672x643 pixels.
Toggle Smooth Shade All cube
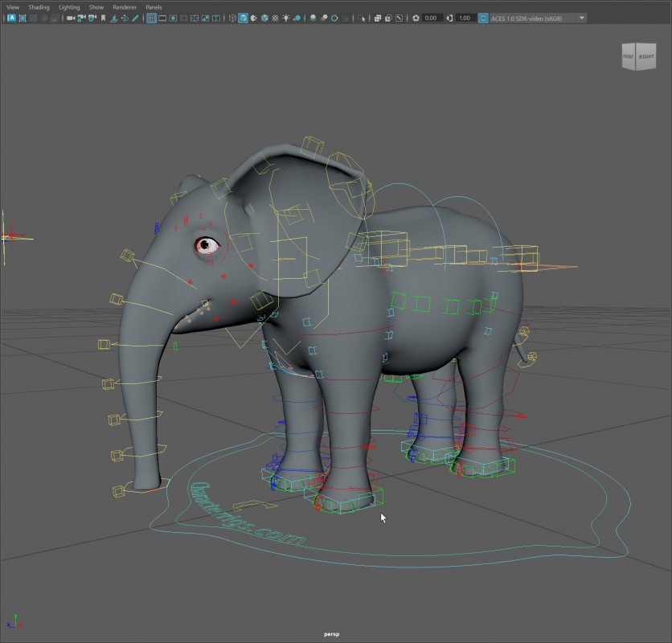pos(244,18)
